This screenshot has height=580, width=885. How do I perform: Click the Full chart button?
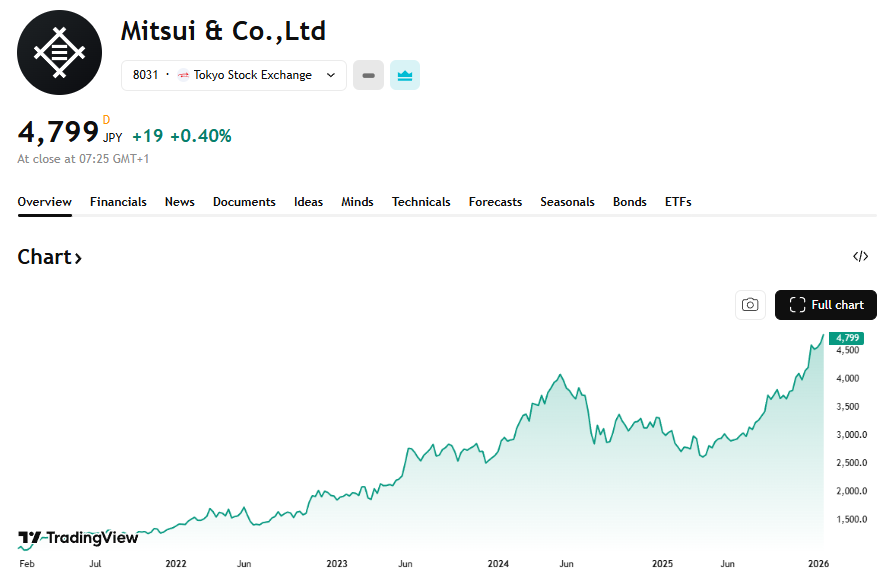point(826,305)
